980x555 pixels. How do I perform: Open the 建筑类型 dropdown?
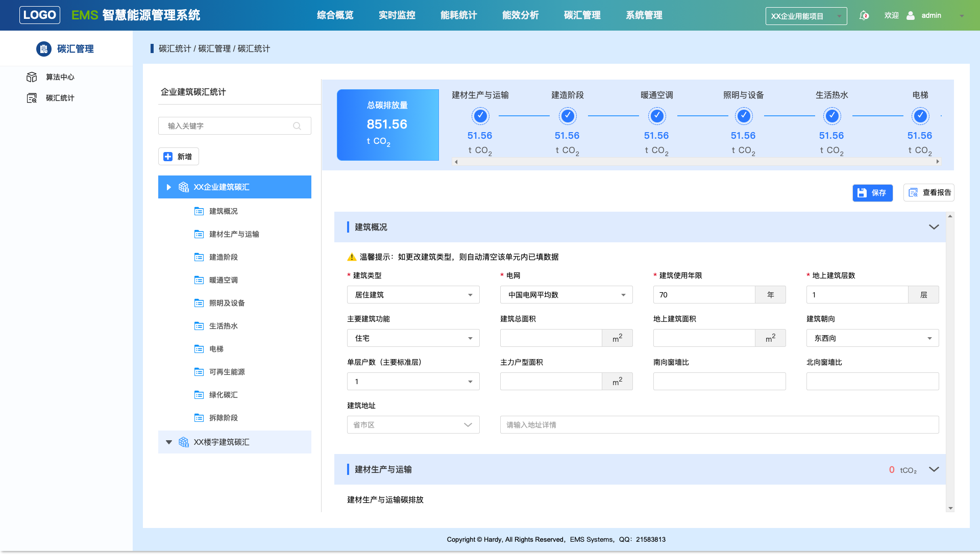tap(413, 295)
